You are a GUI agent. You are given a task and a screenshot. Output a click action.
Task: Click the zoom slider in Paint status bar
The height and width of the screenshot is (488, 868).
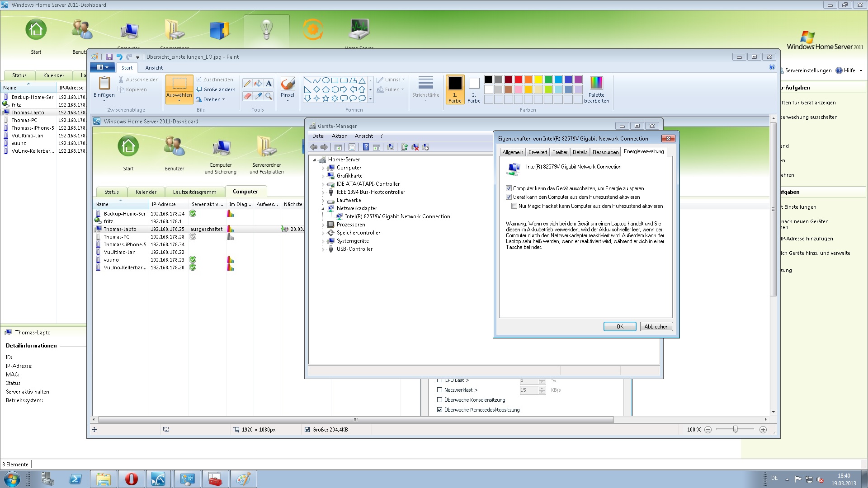tap(736, 429)
